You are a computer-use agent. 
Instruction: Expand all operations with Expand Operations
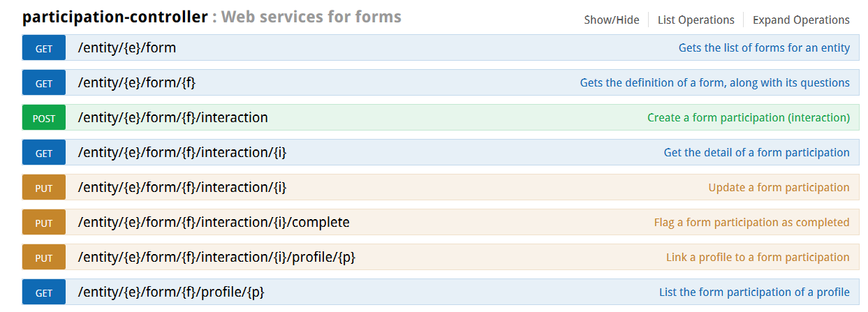[801, 20]
